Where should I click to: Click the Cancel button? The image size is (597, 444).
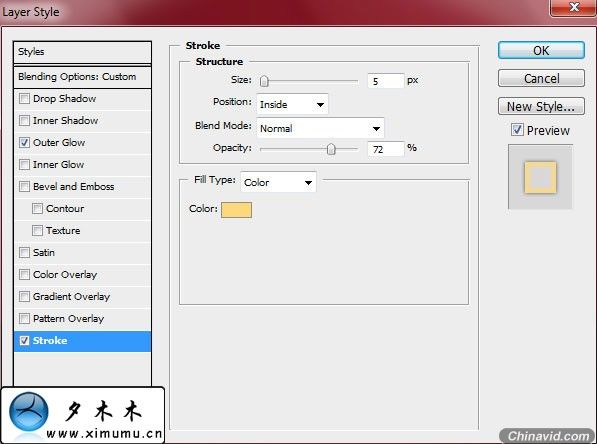click(541, 78)
